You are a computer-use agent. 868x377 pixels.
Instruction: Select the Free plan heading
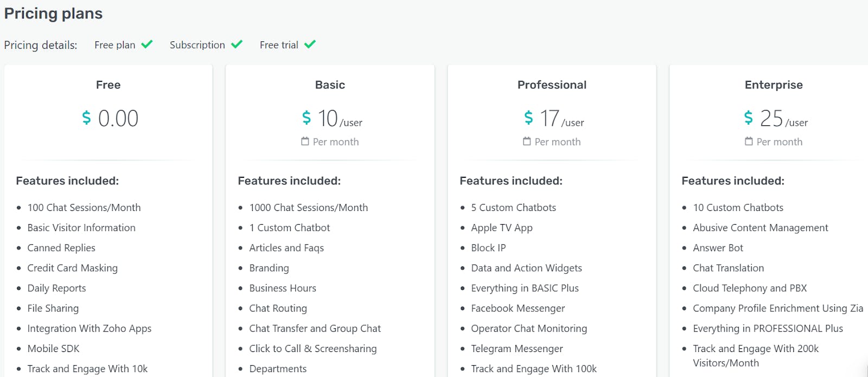tap(108, 85)
